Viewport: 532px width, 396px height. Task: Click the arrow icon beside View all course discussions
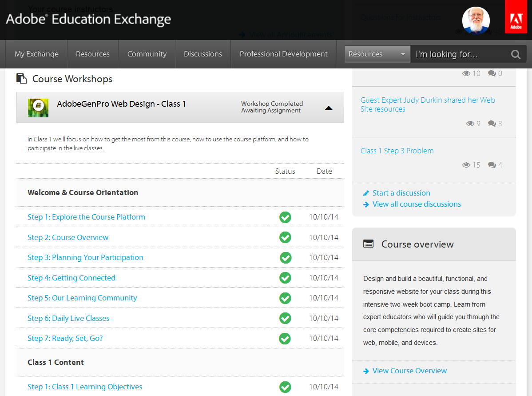click(366, 204)
